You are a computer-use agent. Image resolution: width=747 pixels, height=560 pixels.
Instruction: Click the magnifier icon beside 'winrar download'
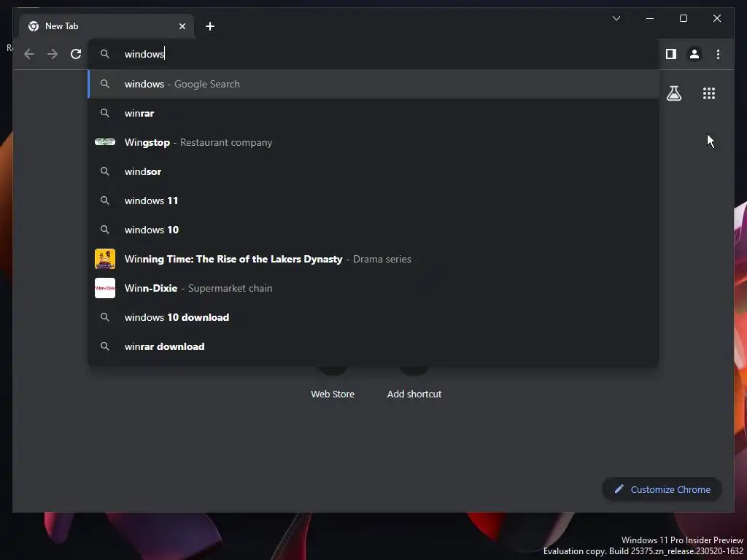[105, 346]
